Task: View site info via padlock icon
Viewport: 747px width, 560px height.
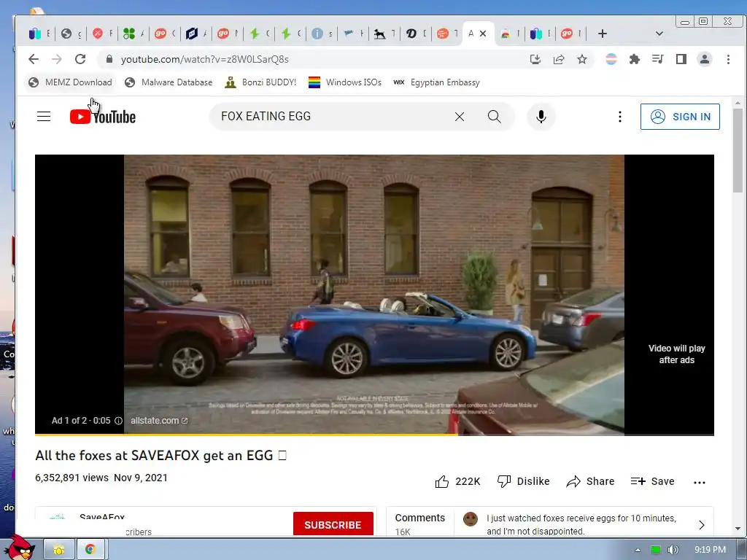Action: (109, 59)
